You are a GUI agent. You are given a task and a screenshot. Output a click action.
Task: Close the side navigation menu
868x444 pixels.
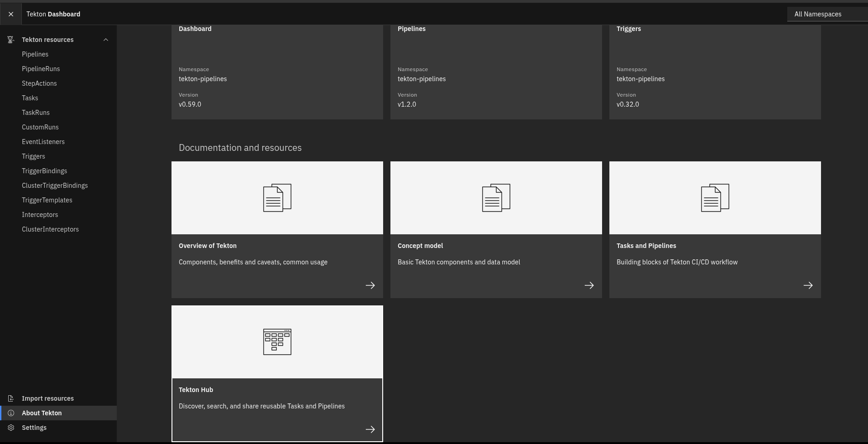tap(11, 14)
